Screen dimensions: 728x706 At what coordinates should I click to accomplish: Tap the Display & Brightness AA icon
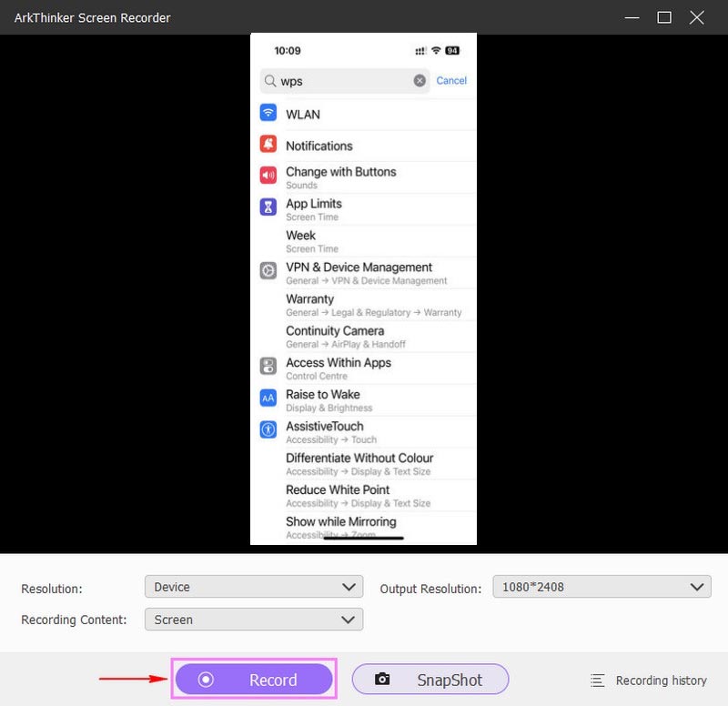(x=268, y=398)
